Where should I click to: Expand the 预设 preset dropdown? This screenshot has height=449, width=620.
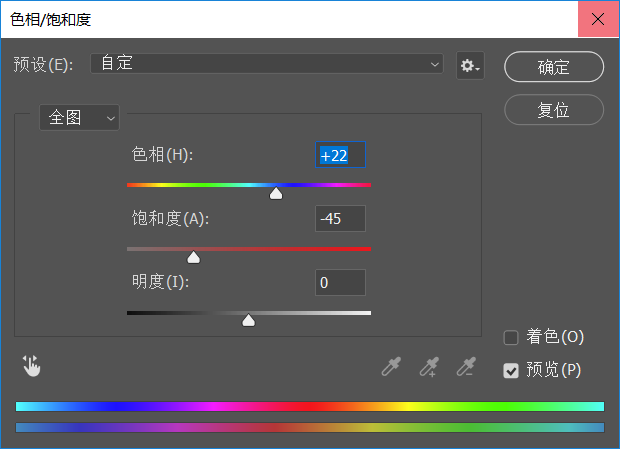[267, 64]
